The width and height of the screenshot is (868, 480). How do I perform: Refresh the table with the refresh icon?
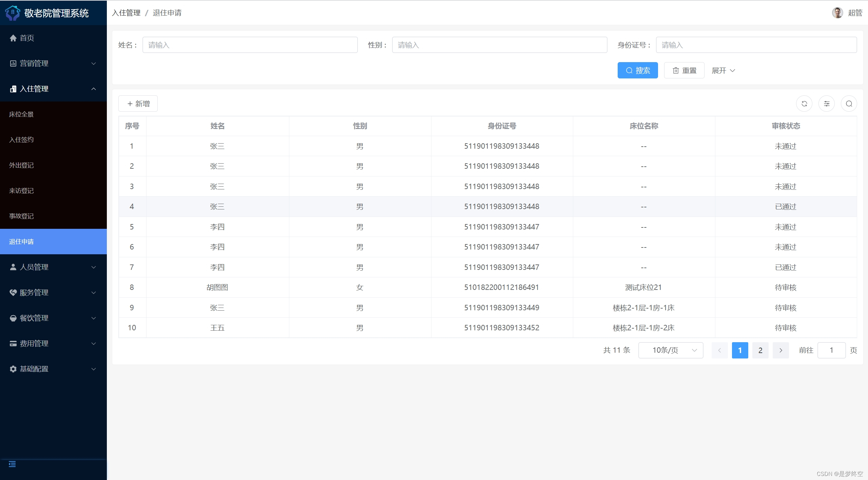(804, 104)
